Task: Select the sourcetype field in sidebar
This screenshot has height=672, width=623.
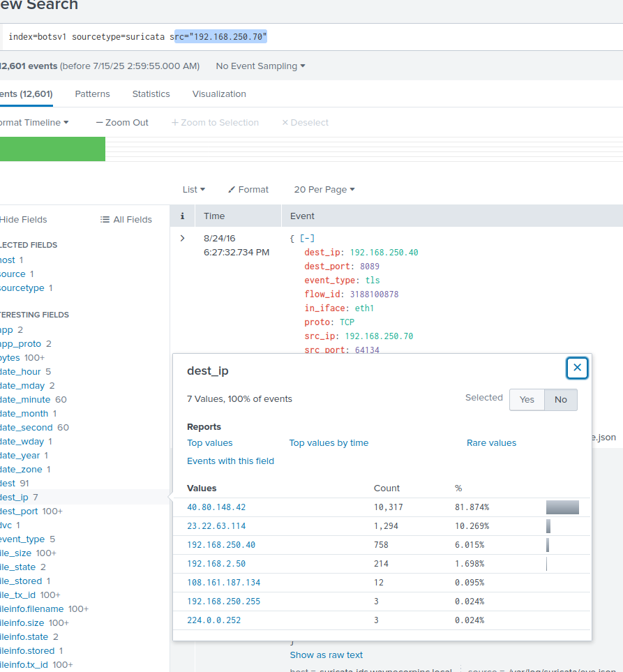Action: point(22,288)
